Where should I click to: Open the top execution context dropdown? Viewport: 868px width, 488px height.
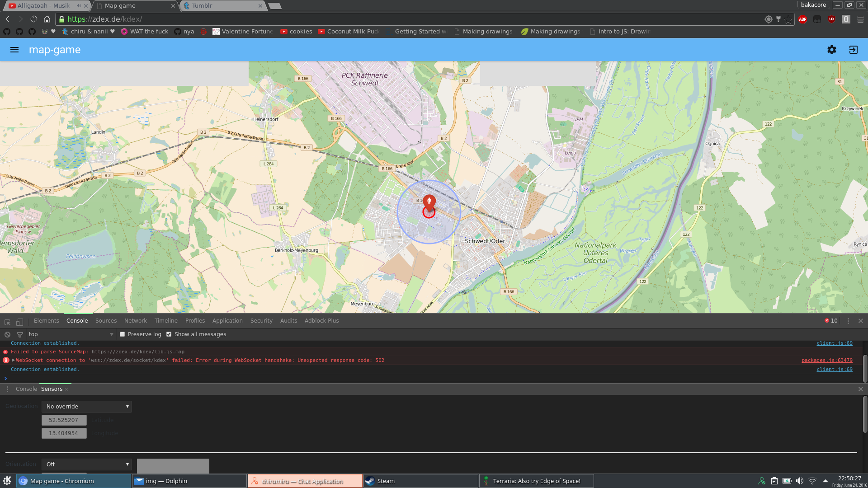71,334
